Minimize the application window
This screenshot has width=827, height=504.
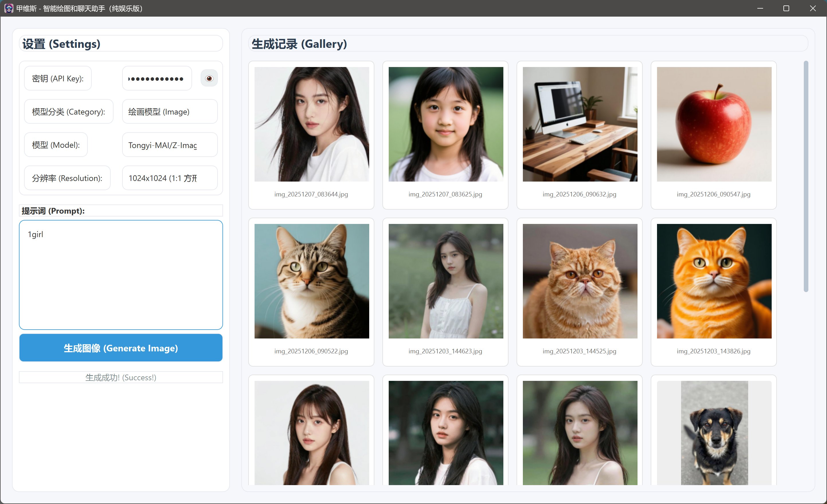click(760, 8)
